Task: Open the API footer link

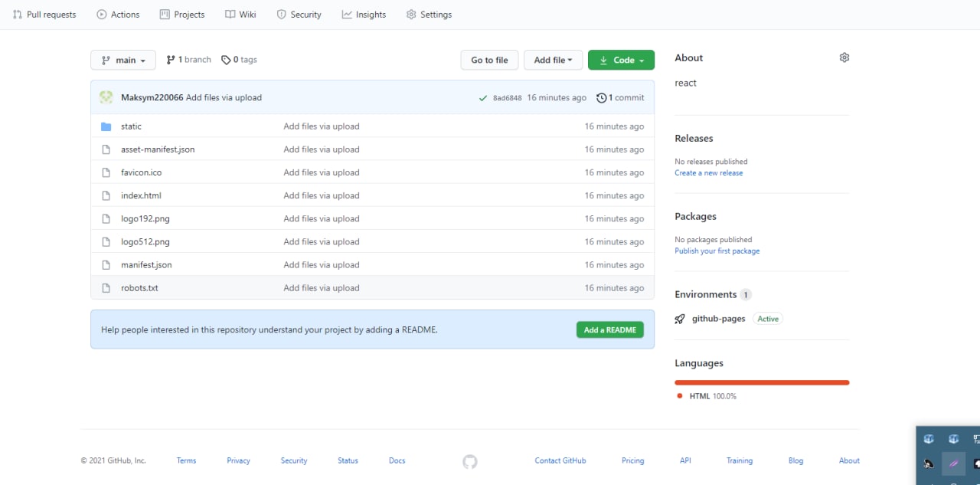Action: click(x=685, y=460)
